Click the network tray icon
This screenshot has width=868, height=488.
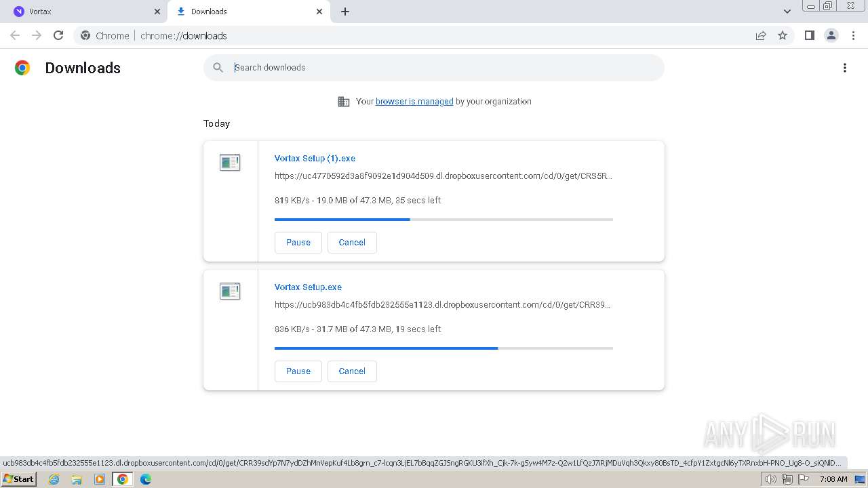[787, 479]
